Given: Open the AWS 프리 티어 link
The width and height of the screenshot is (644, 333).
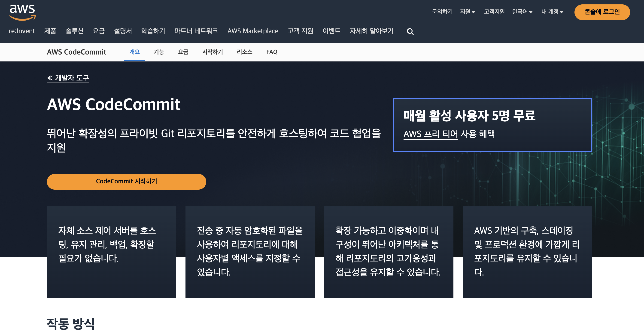Looking at the screenshot, I should tap(431, 134).
